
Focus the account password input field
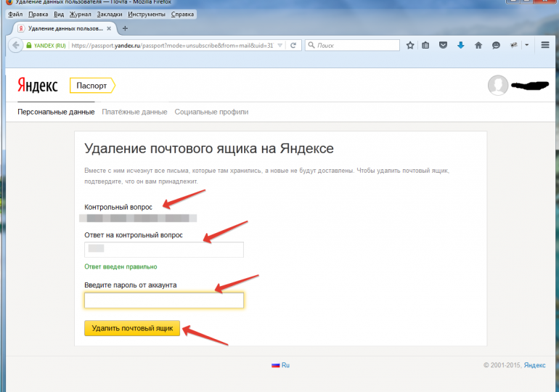(x=164, y=301)
